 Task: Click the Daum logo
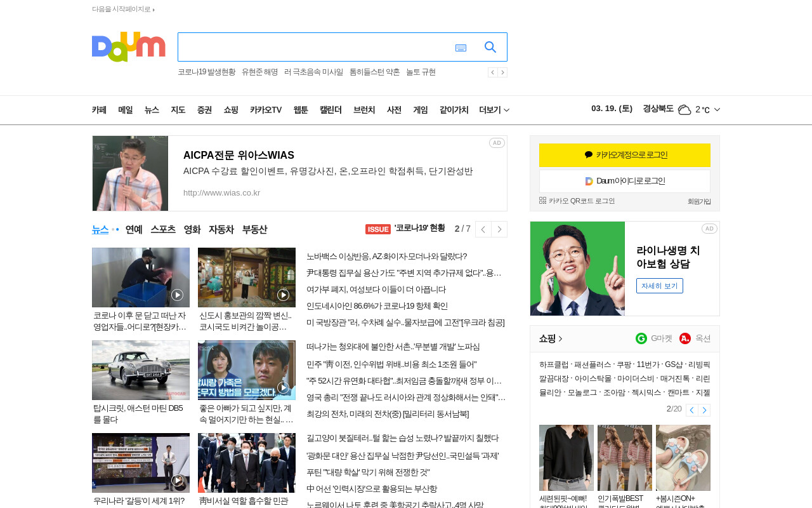[x=128, y=47]
